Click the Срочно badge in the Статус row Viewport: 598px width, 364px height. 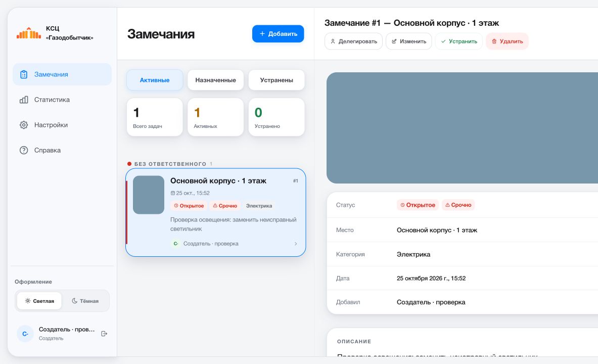click(458, 205)
